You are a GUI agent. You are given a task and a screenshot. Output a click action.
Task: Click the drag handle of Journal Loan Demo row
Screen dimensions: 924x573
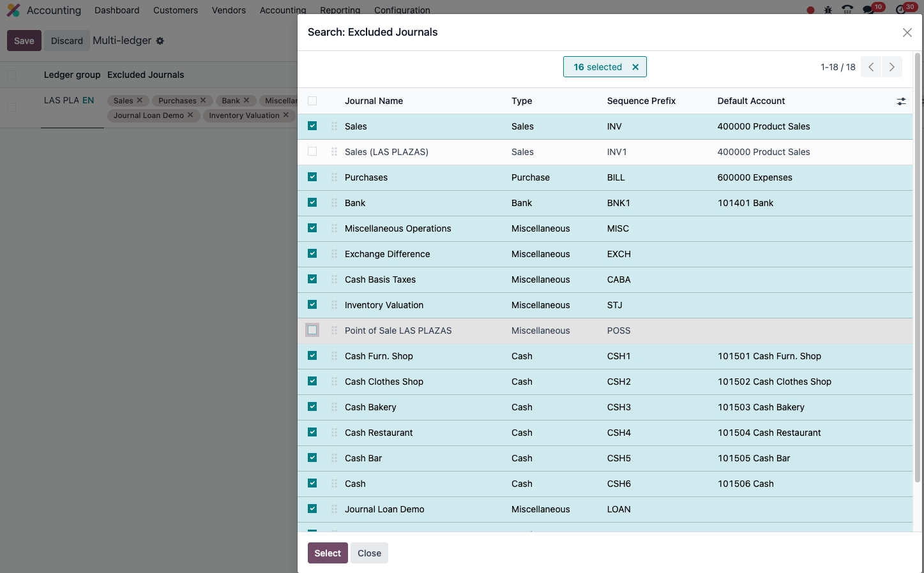pos(334,509)
